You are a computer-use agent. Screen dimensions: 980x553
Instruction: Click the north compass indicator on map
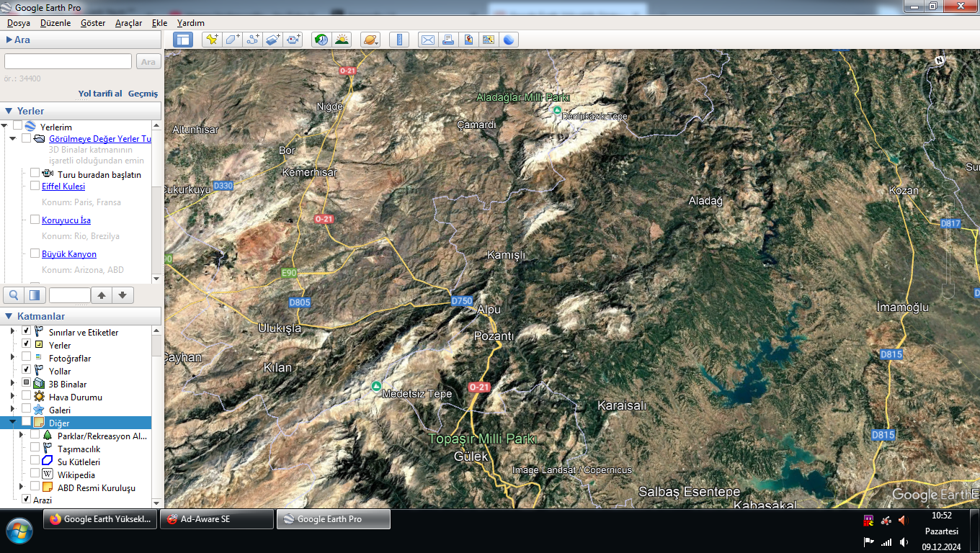pos(940,60)
